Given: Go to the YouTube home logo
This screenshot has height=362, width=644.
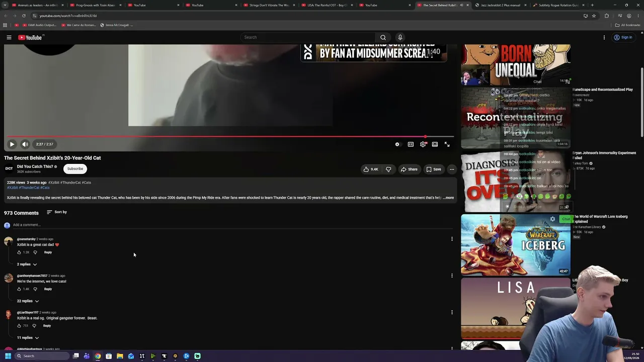Looking at the screenshot, I should point(31,37).
